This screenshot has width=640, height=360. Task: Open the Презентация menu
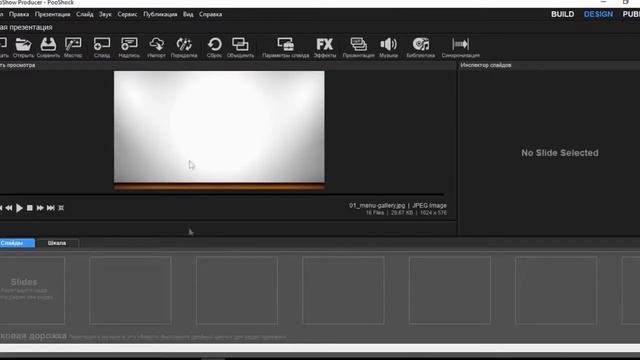53,14
